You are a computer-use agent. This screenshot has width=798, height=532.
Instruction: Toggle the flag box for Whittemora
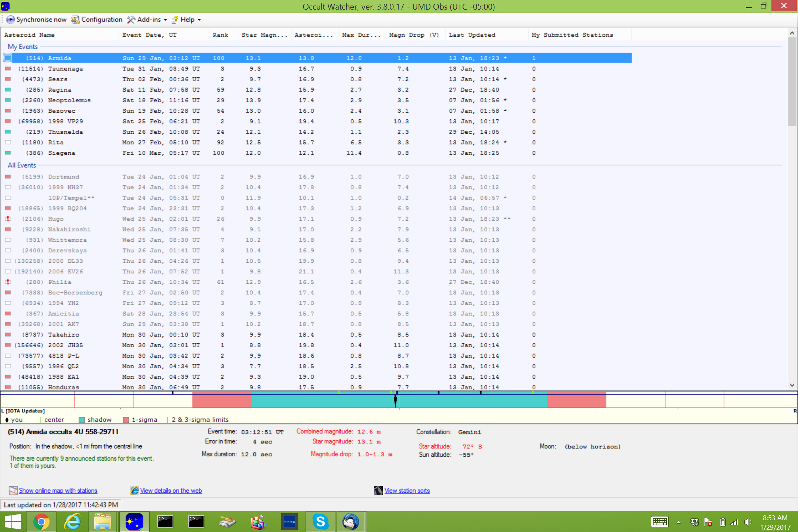point(8,240)
